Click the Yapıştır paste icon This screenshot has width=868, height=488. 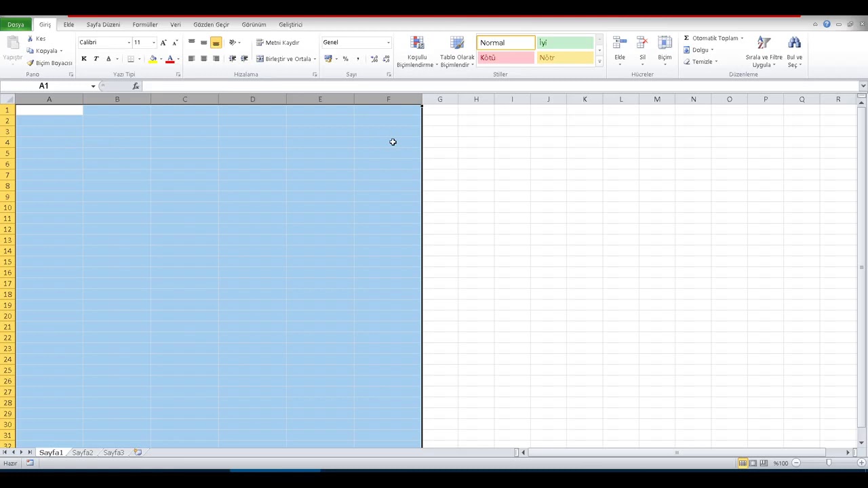(12, 43)
